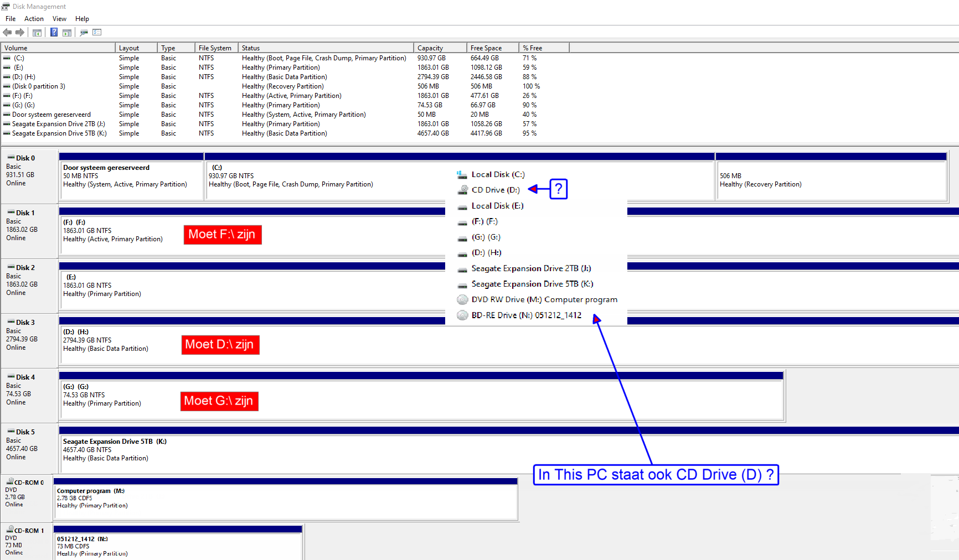This screenshot has height=560, width=959.
Task: Click the % Free column header
Action: (x=544, y=48)
